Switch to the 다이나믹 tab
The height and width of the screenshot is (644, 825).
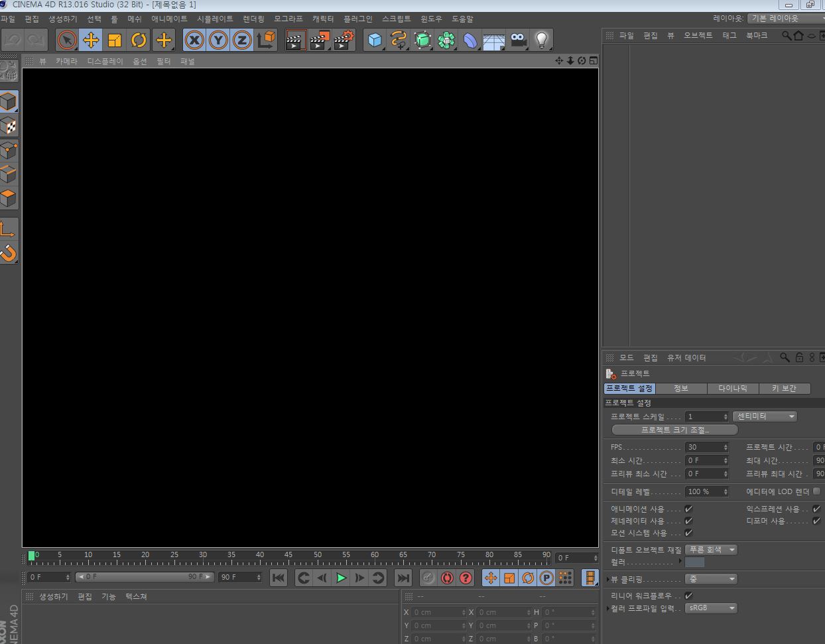coord(733,388)
